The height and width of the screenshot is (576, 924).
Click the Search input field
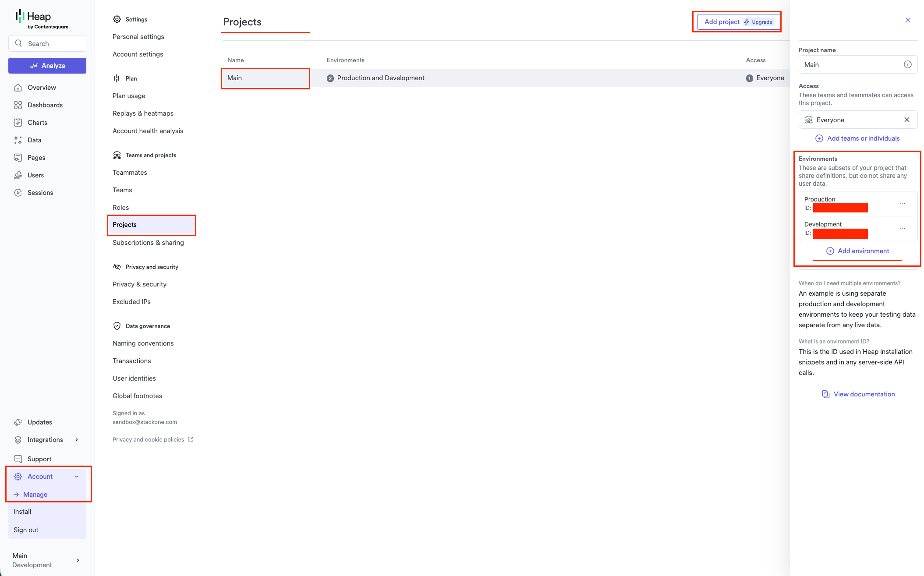tap(47, 43)
